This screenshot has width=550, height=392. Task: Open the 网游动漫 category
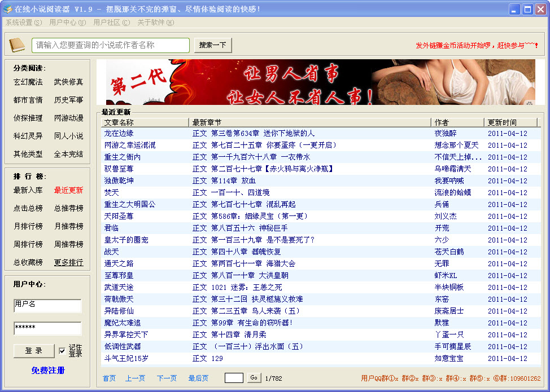coord(68,118)
